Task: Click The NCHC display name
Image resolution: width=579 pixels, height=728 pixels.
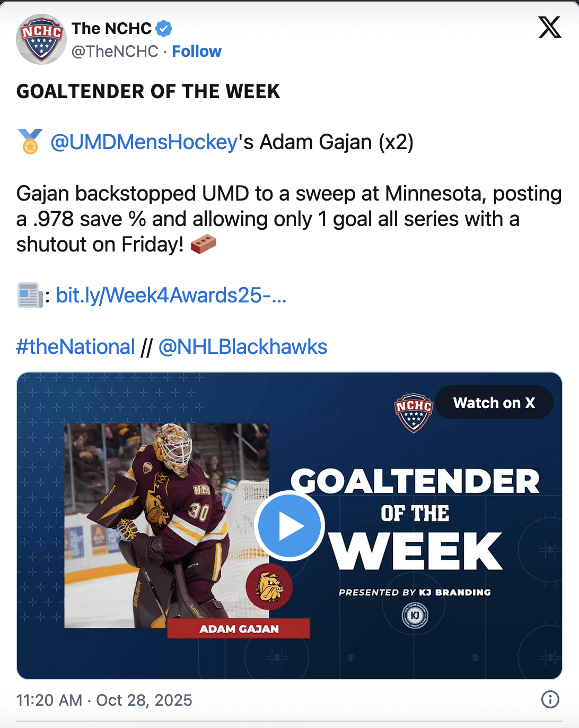Action: [x=111, y=28]
